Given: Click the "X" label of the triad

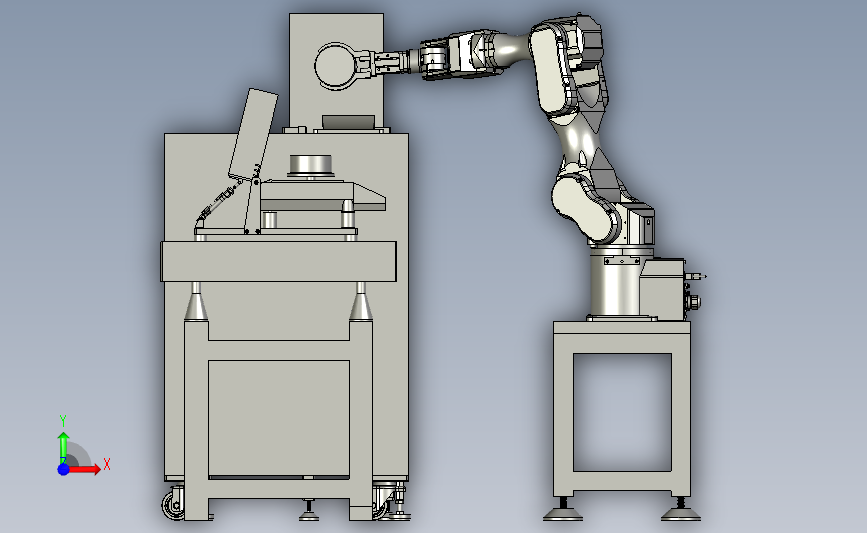Looking at the screenshot, I should 107,464.
